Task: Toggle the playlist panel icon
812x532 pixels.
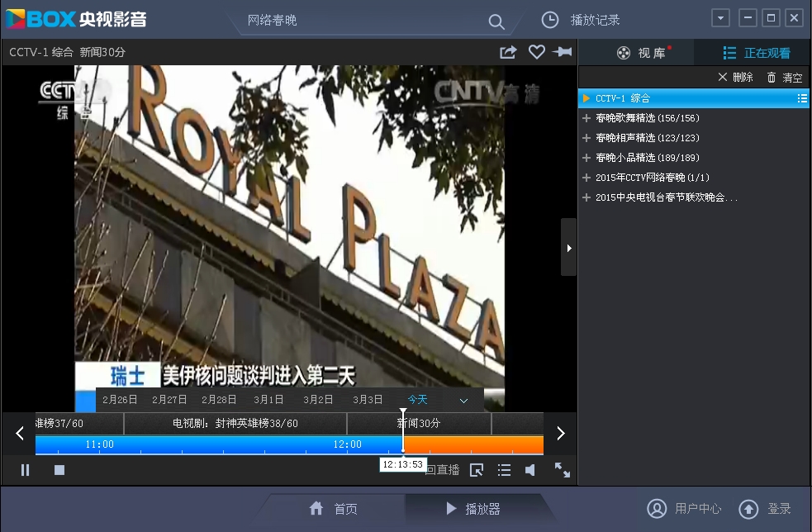Action: (x=504, y=470)
